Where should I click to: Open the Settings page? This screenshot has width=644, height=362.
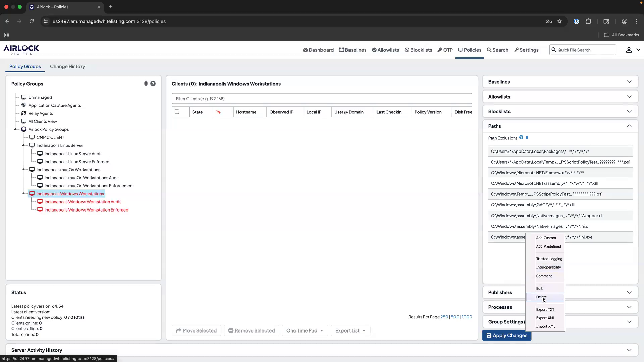pyautogui.click(x=526, y=50)
